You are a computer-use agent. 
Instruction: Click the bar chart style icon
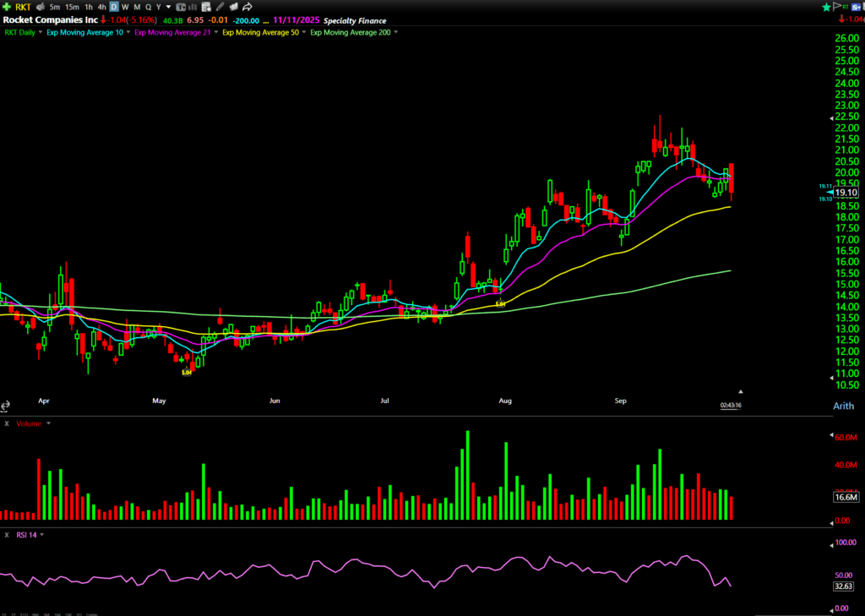point(193,7)
